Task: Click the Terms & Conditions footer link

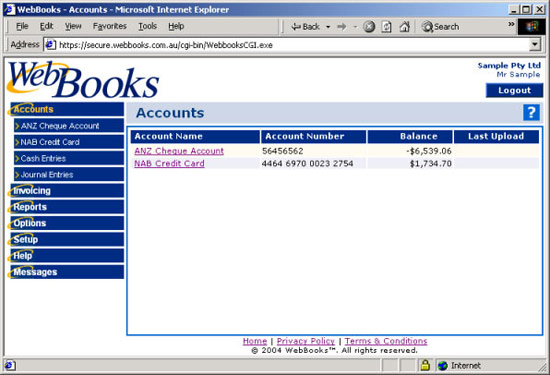Action: [386, 341]
